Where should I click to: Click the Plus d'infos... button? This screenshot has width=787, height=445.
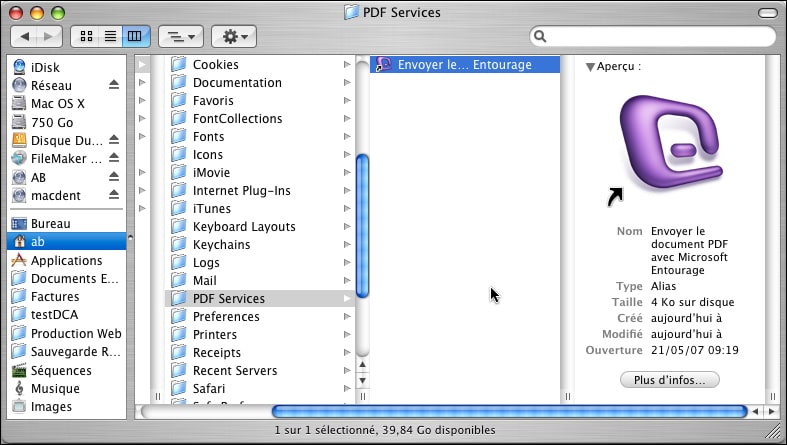[670, 380]
